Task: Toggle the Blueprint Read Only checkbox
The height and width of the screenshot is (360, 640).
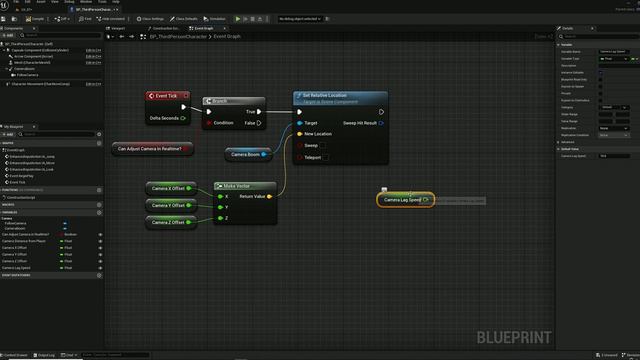Action: click(600, 80)
